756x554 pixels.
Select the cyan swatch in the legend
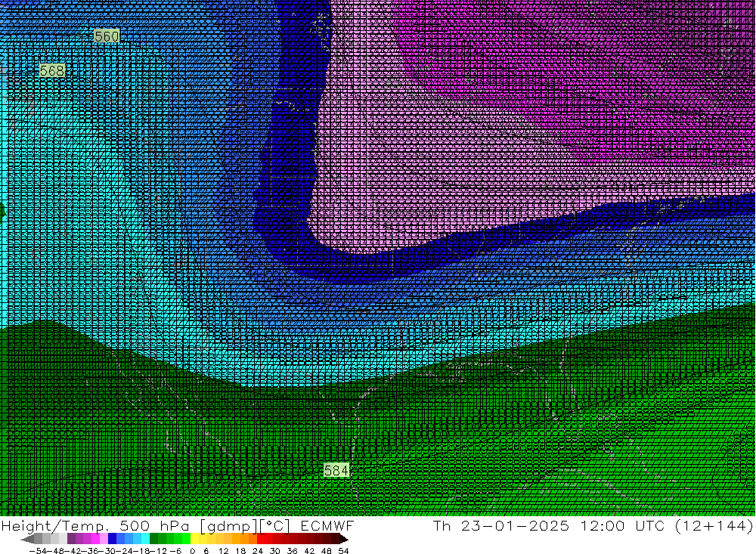(145, 539)
